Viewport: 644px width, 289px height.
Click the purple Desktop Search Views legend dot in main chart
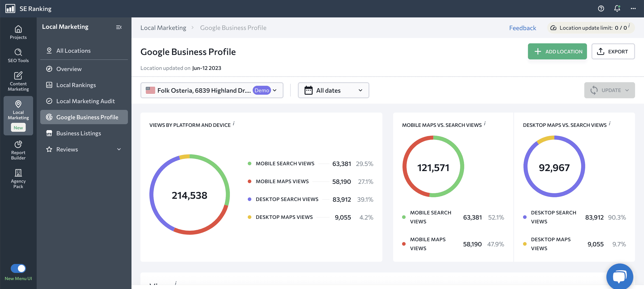click(x=250, y=199)
